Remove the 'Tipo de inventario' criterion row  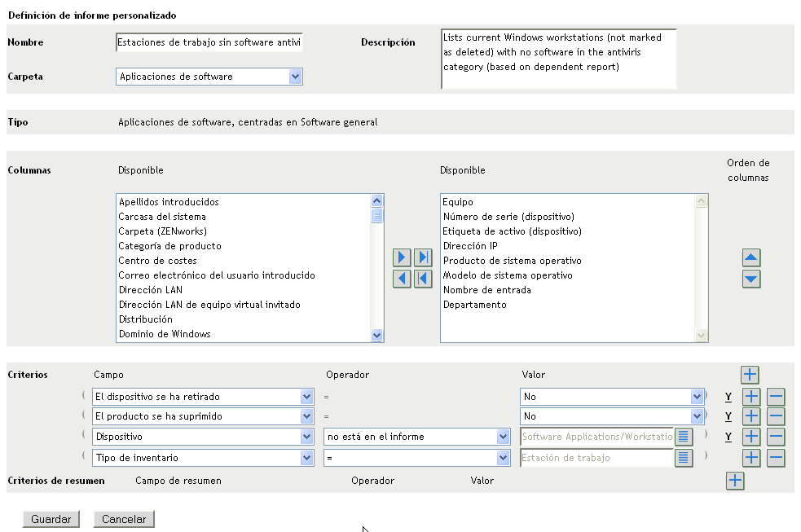tap(776, 458)
